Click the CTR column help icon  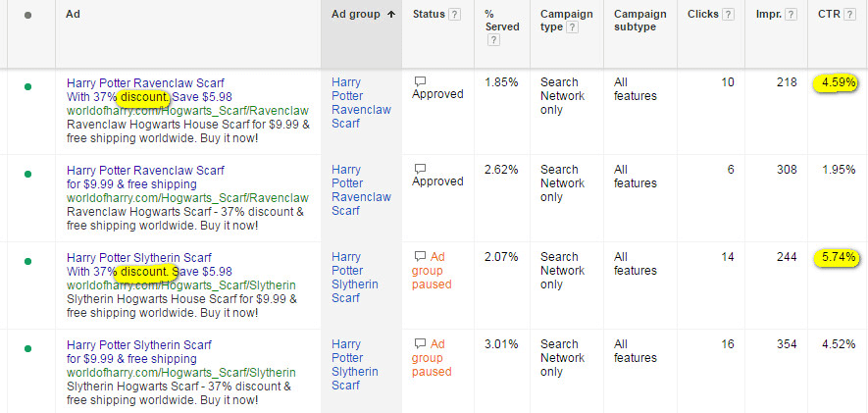pos(849,15)
